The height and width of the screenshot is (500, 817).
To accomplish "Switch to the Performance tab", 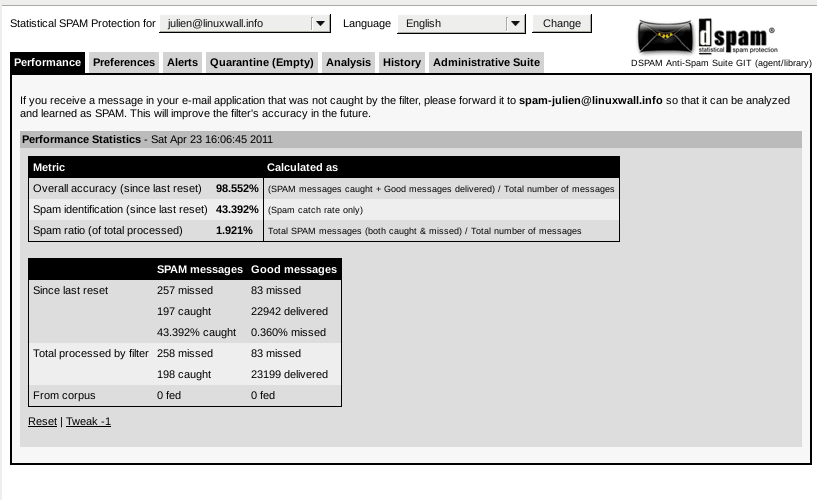I will tap(48, 62).
